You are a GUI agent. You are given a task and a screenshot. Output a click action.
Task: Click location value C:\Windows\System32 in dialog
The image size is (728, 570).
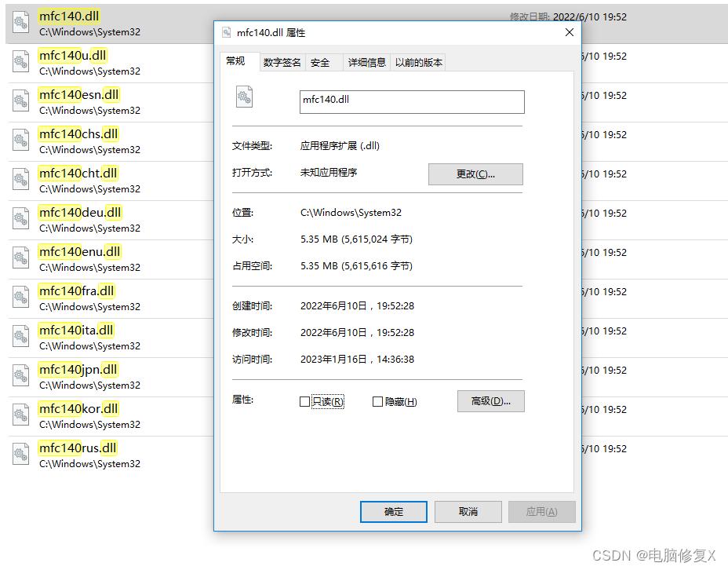point(351,213)
